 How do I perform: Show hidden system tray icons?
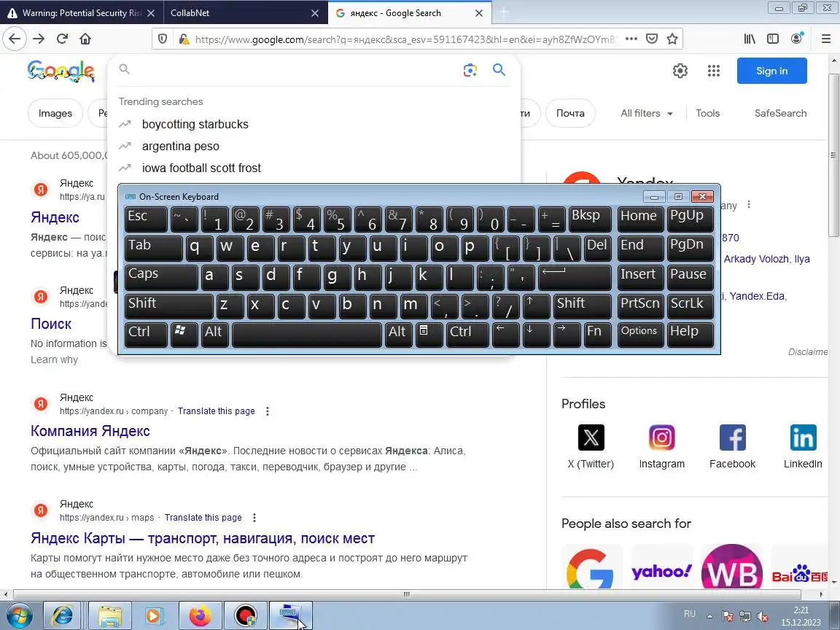coord(709,616)
